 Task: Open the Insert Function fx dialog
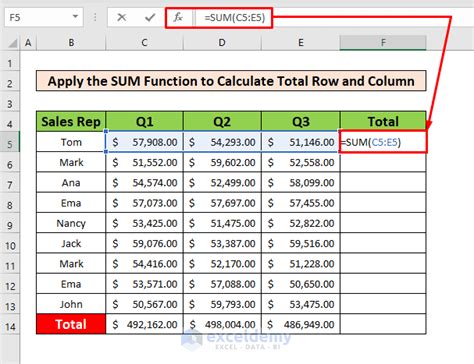(178, 17)
